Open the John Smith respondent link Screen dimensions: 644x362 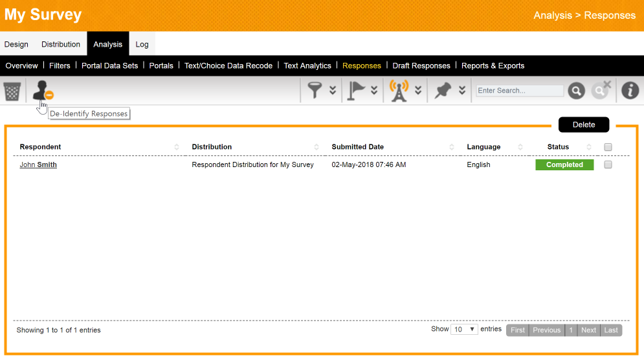[38, 164]
